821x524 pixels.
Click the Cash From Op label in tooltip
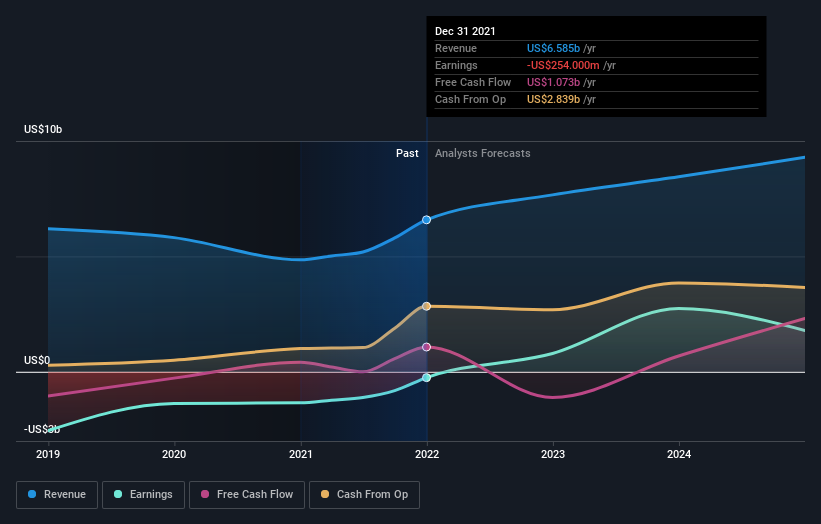tap(471, 99)
